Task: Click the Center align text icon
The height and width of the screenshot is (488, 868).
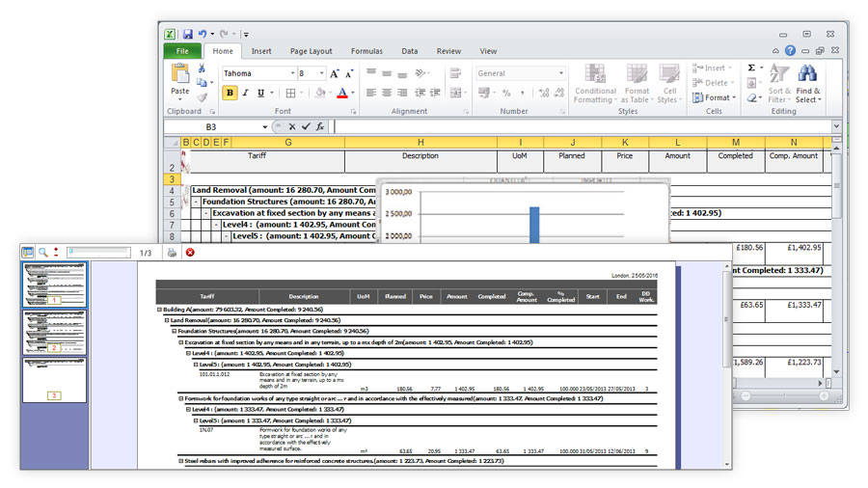Action: point(387,93)
